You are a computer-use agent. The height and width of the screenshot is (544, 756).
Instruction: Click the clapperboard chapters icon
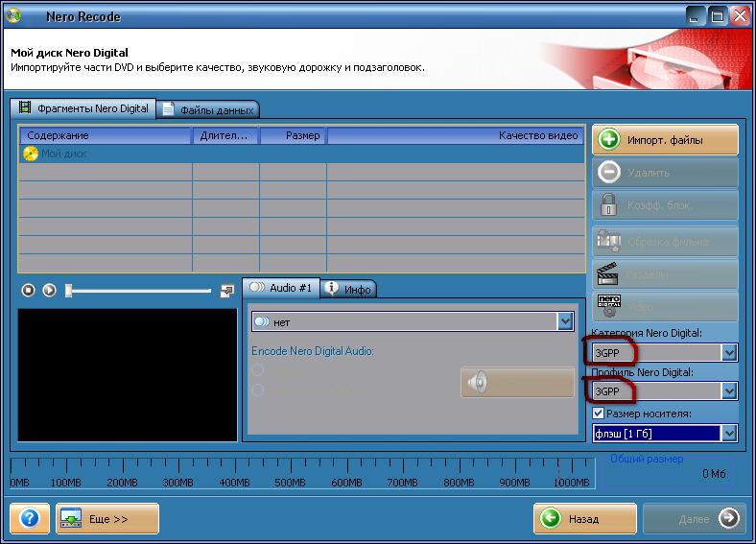point(608,274)
